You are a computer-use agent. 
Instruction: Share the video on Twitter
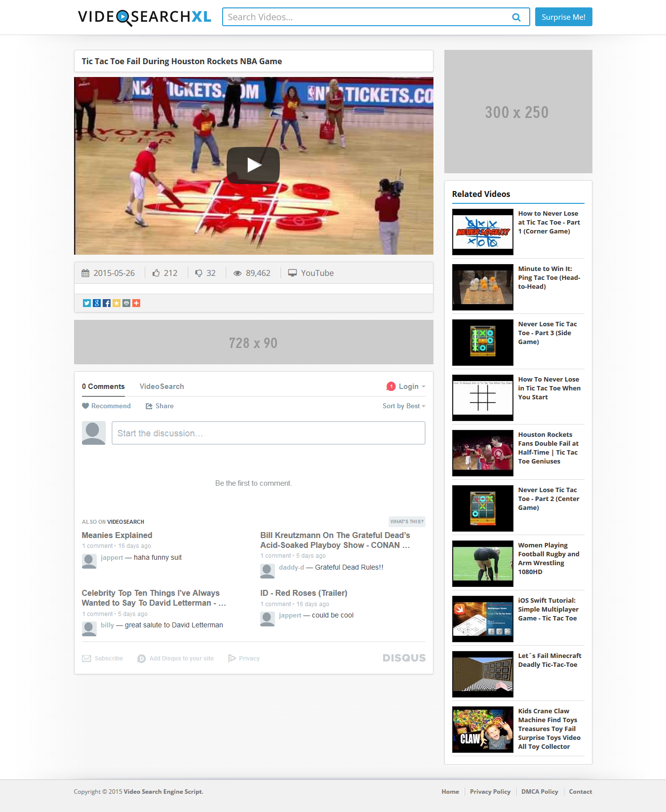87,303
